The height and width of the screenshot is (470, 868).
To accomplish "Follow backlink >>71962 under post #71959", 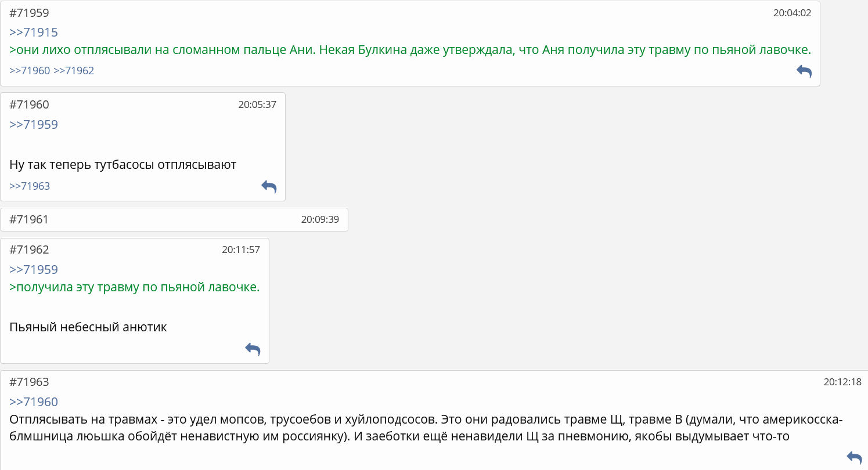I will click(74, 71).
